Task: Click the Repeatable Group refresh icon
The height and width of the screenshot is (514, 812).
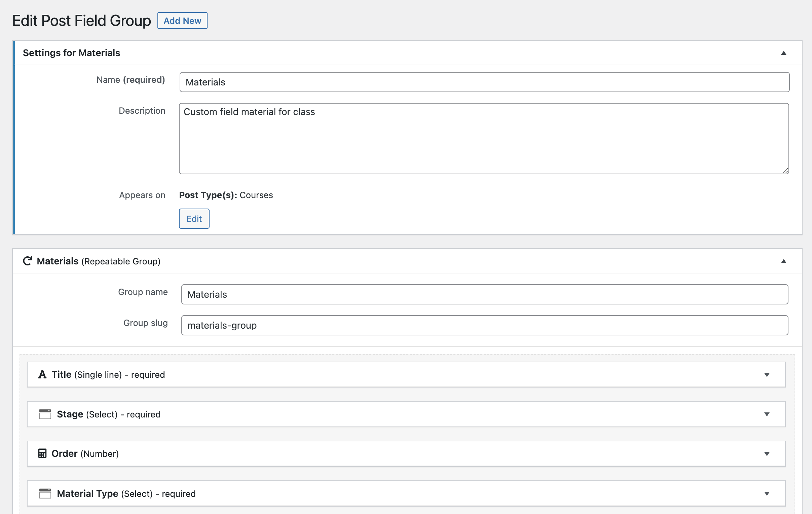Action: point(28,261)
